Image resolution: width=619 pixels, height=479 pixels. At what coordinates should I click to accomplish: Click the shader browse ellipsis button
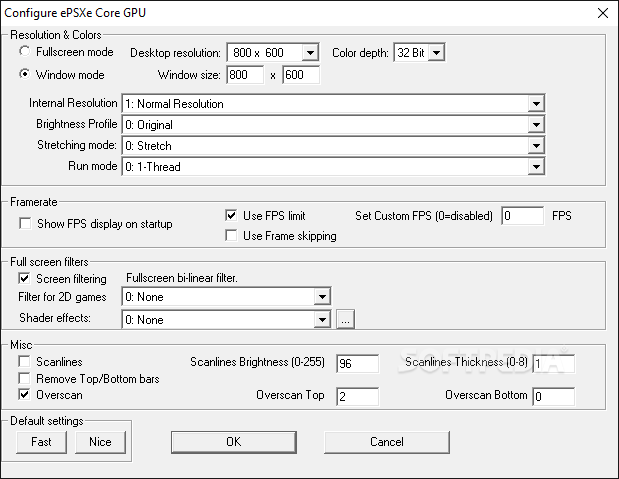pos(345,319)
